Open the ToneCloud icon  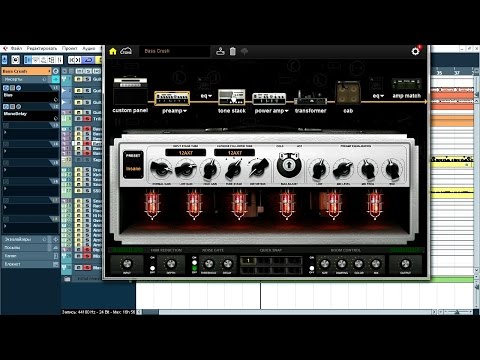coord(126,51)
